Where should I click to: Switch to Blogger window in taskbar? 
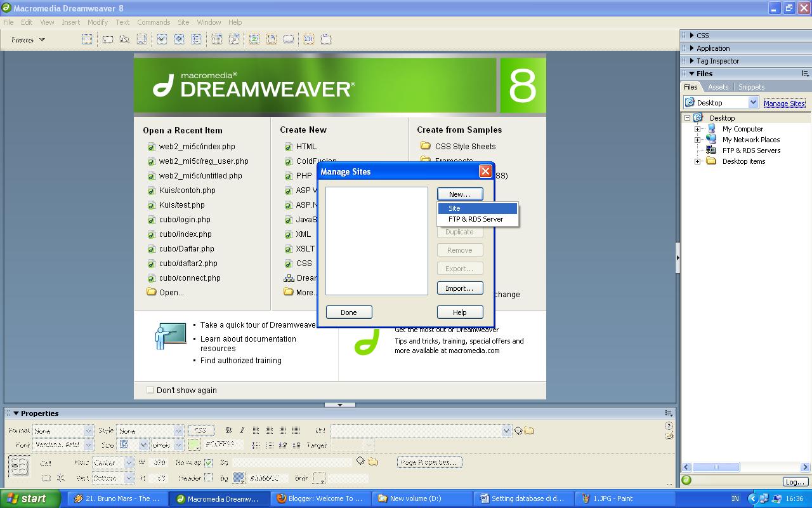tap(321, 498)
